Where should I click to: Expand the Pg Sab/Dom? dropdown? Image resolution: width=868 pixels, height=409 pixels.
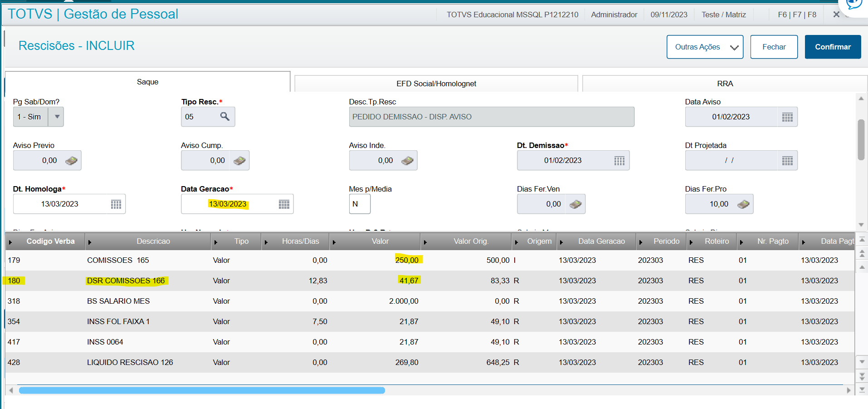57,117
